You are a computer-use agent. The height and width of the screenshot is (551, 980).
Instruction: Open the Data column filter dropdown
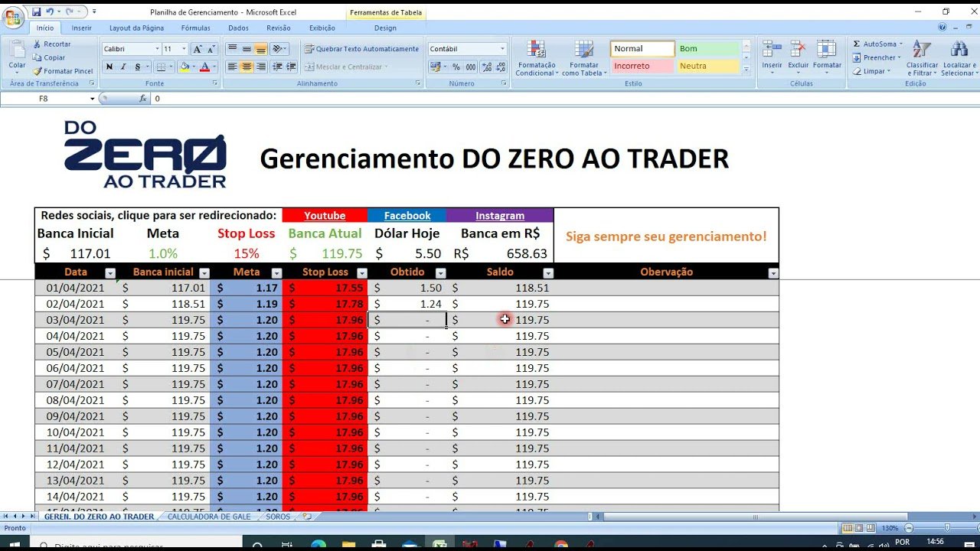109,273
